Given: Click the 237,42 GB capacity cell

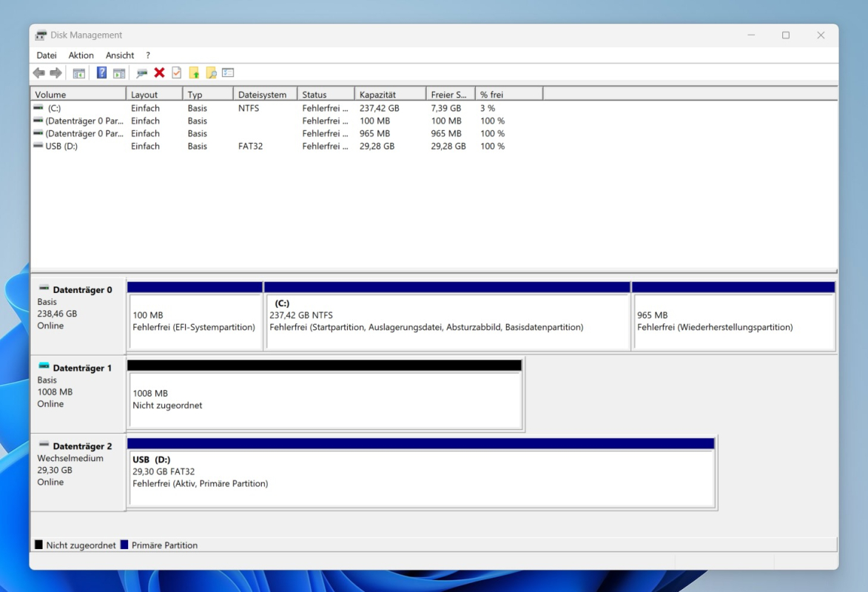Looking at the screenshot, I should click(x=379, y=108).
